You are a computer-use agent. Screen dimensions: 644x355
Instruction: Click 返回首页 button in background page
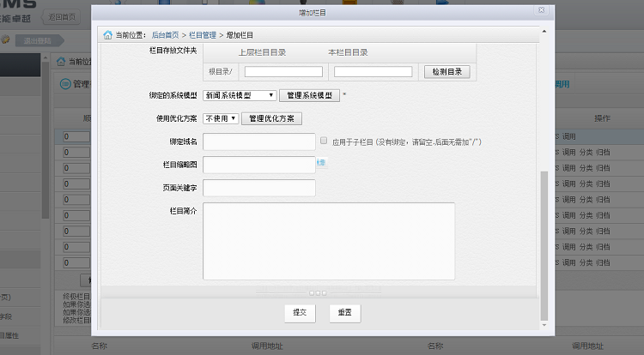[61, 17]
